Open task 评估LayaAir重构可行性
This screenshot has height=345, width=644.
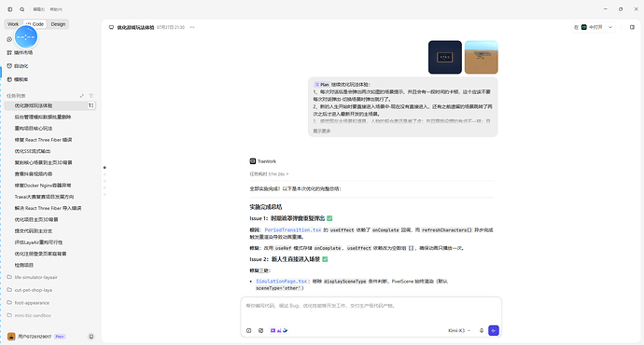38,242
